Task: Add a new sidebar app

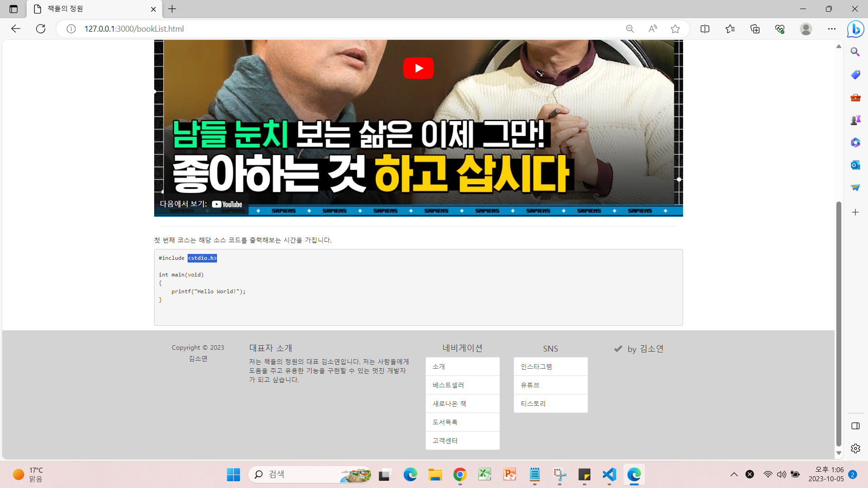Action: (x=855, y=212)
